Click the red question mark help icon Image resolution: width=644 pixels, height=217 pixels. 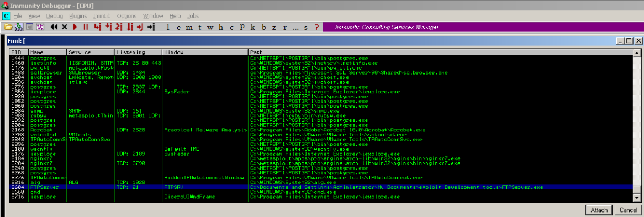pyautogui.click(x=316, y=27)
